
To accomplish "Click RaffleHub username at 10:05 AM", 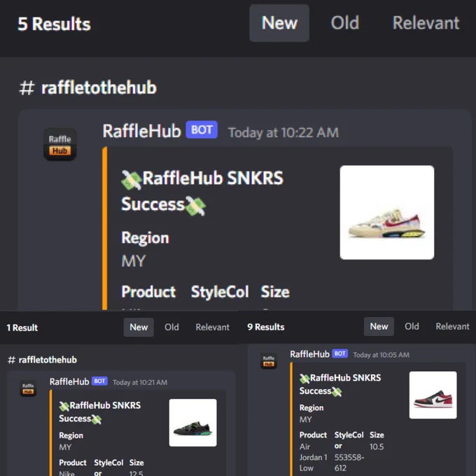I will coord(309,354).
